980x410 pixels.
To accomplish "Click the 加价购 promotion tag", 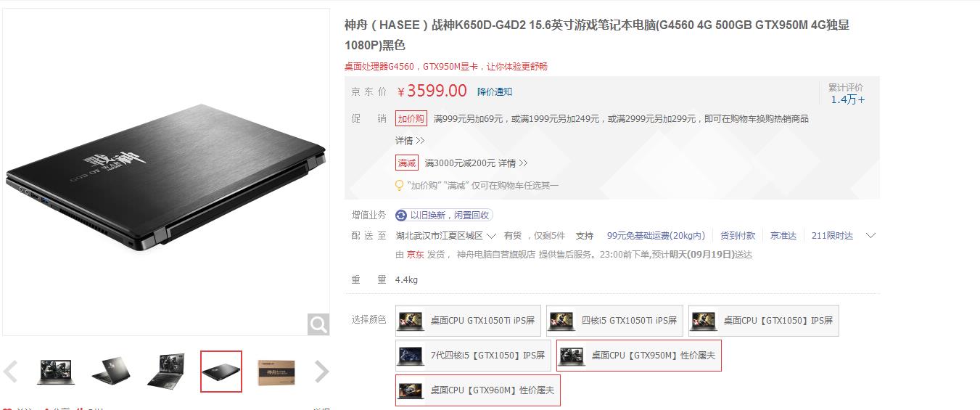I will 411,118.
